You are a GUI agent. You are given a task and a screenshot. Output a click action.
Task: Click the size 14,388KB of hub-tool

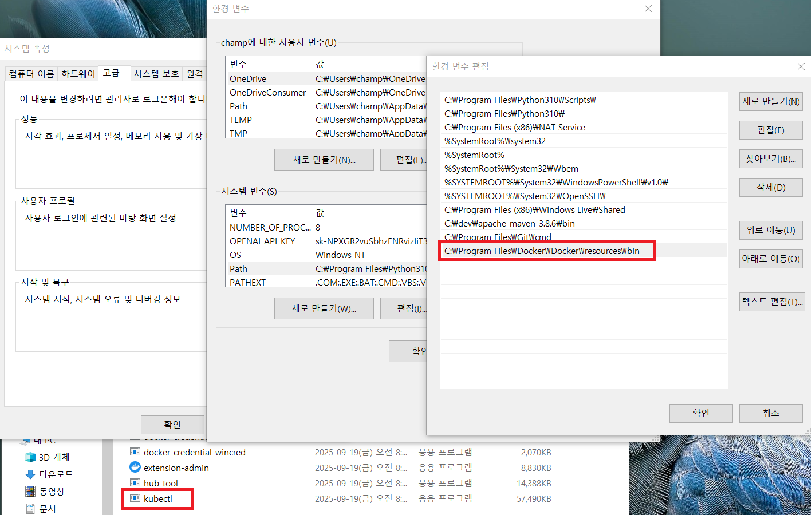534,483
